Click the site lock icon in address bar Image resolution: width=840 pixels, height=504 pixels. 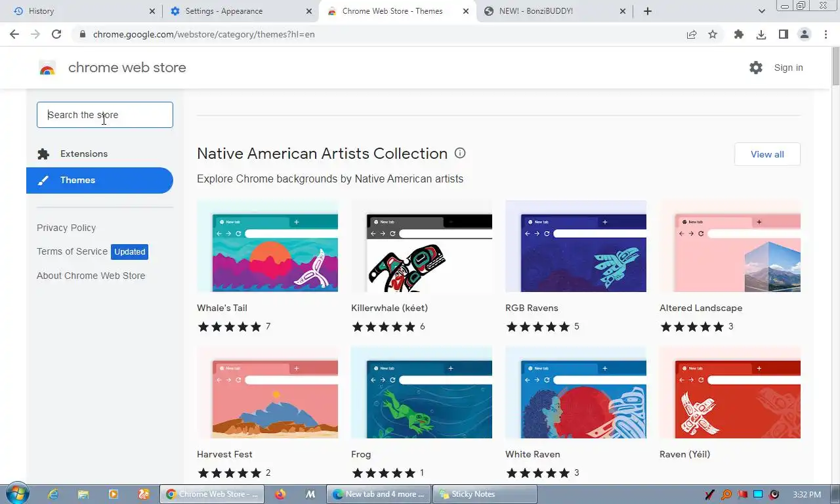[x=82, y=34]
